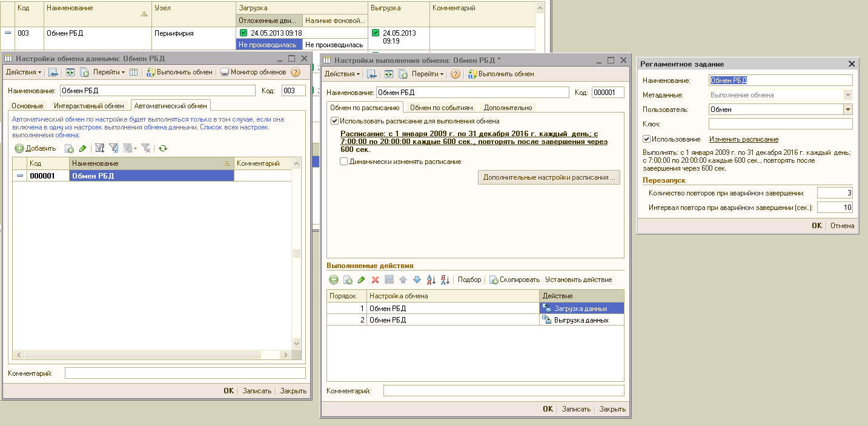The image size is (868, 426).
Task: Click the underlined Расписание schedule text link
Action: 474,141
